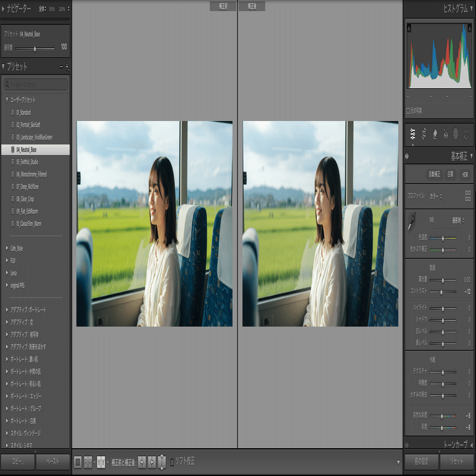
Task: Open the プロファイル カラー dropdown
Action: (436, 196)
